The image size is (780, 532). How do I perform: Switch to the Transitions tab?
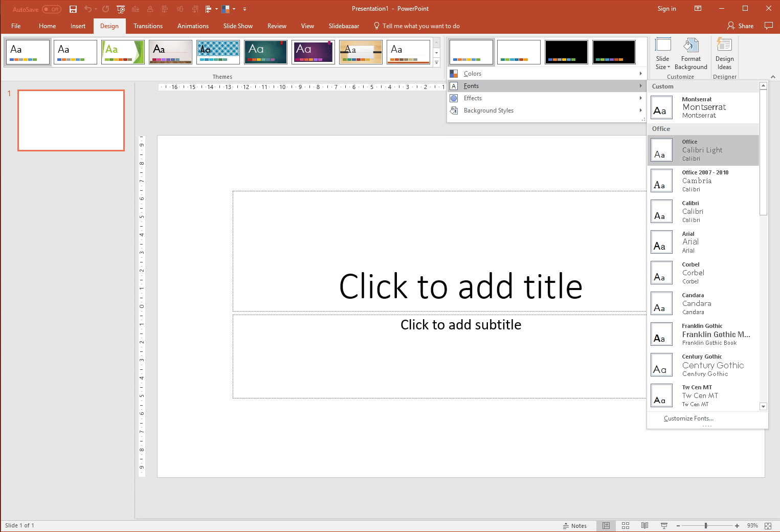click(148, 26)
